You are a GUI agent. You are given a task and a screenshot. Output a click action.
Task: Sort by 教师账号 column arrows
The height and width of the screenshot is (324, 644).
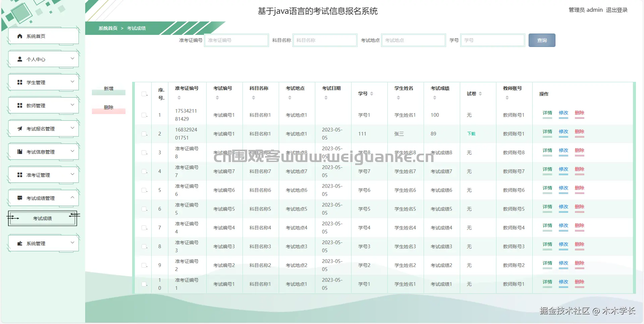click(507, 98)
